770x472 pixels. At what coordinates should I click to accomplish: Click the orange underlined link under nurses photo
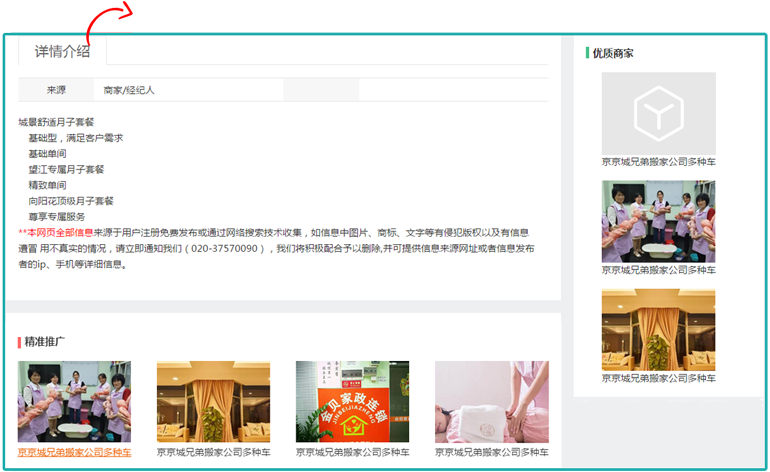[74, 453]
